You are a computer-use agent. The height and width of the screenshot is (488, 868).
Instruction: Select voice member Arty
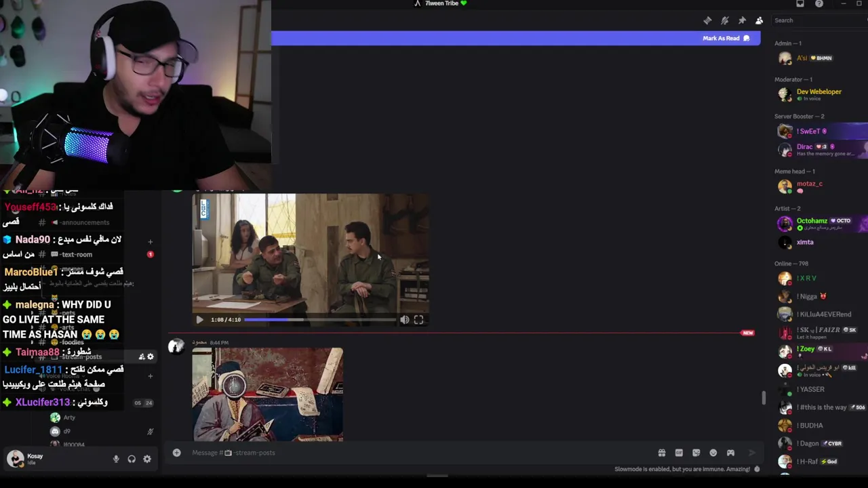[x=69, y=418]
